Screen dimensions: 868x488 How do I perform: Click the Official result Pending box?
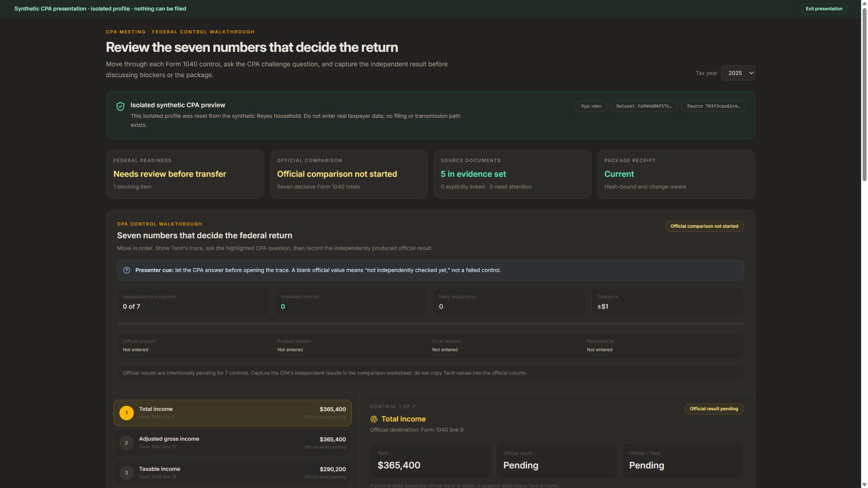tap(557, 461)
